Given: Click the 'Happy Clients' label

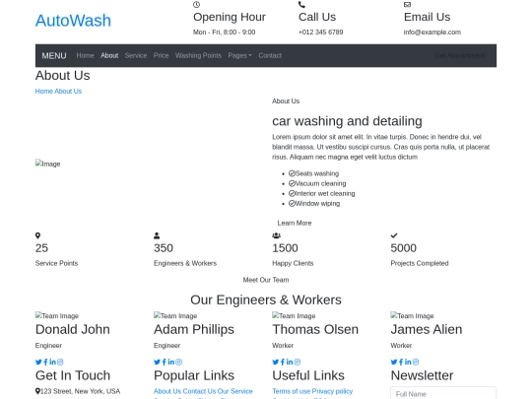Looking at the screenshot, I should point(293,263).
